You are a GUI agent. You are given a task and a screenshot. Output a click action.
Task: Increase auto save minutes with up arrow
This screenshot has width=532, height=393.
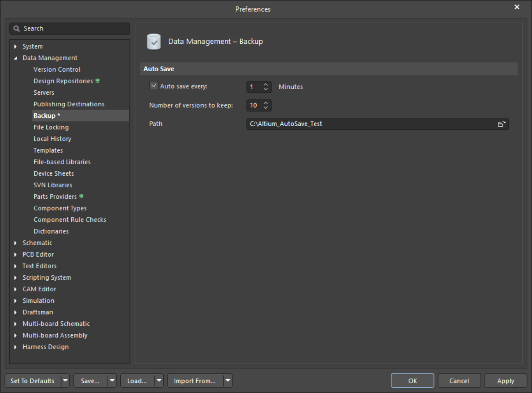pos(266,85)
